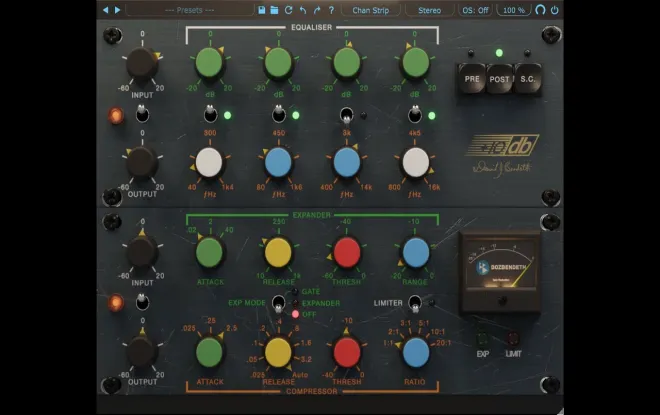Toggle the 3k EQ band switch
This screenshot has width=660, height=415.
coord(346,115)
